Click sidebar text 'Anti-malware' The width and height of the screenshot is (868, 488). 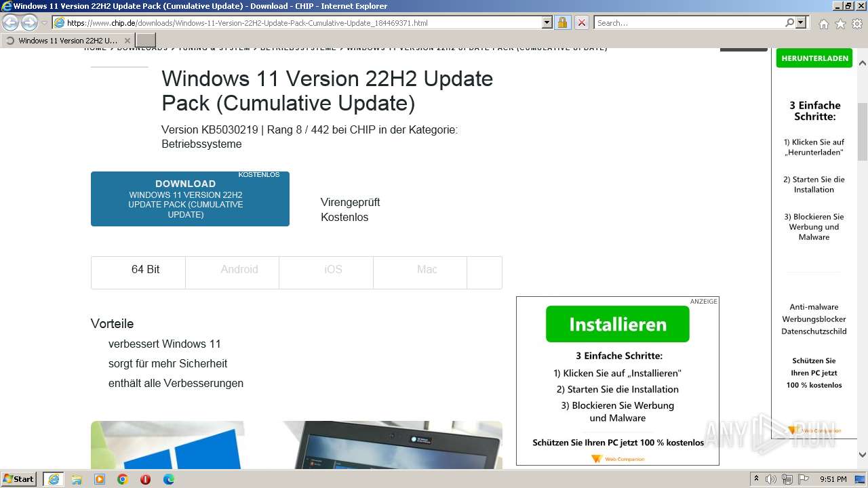pos(814,307)
